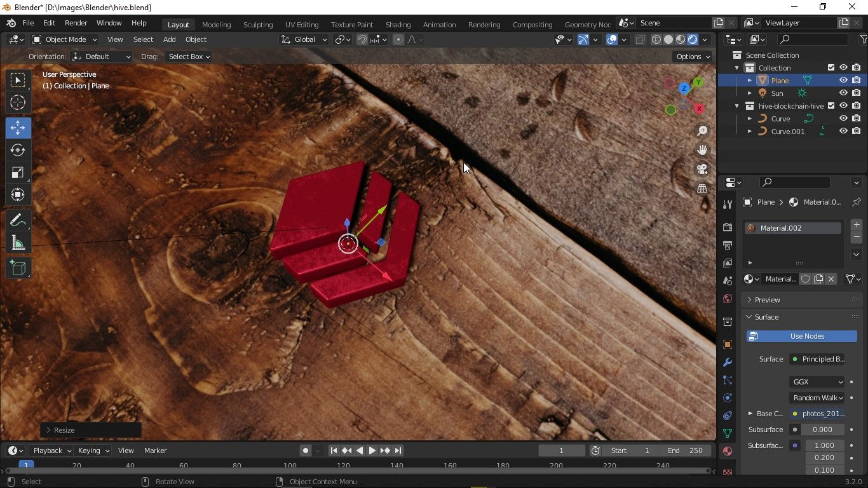Image resolution: width=868 pixels, height=488 pixels.
Task: Toggle Use Nodes for the material
Action: (802, 336)
